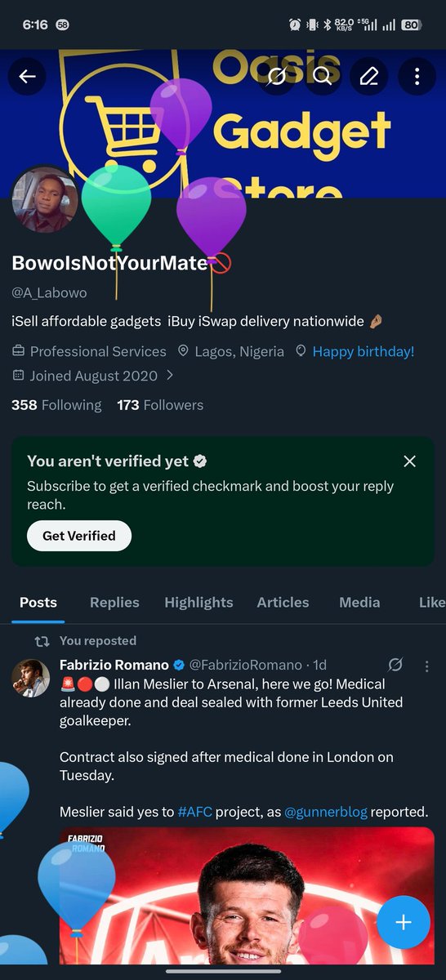Viewport: 446px width, 980px height.
Task: Tap the edit profile pencil icon
Action: pos(369,77)
